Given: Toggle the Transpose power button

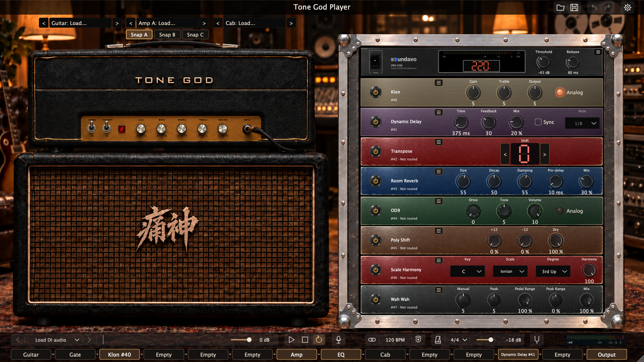Looking at the screenshot, I should tap(376, 152).
